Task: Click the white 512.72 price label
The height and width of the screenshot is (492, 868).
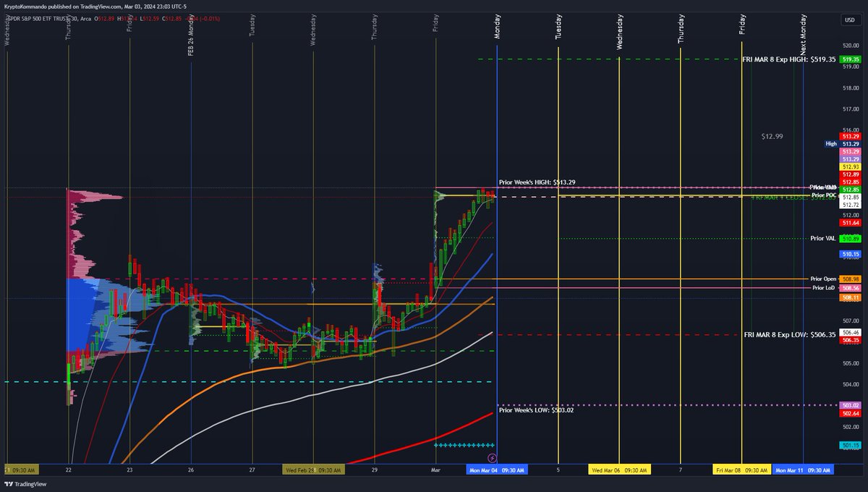Action: coord(850,205)
